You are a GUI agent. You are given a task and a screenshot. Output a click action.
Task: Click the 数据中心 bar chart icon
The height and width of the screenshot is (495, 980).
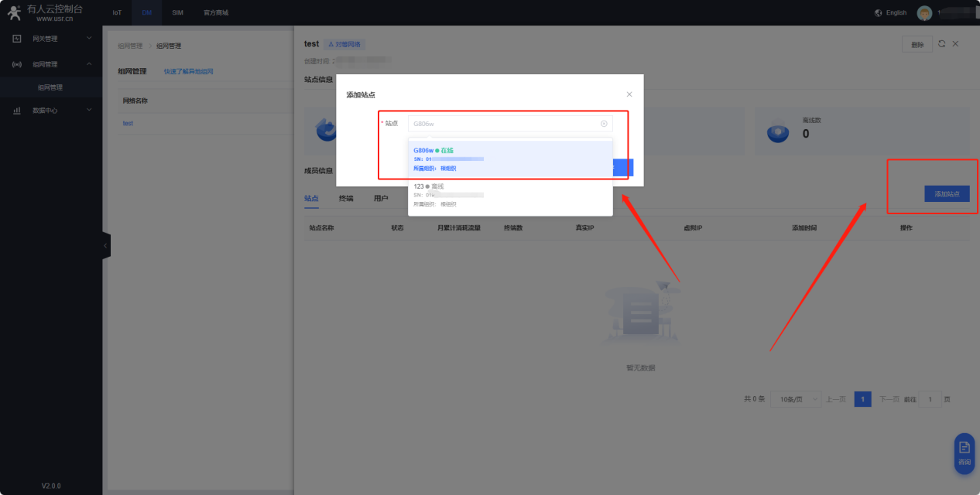coord(17,111)
